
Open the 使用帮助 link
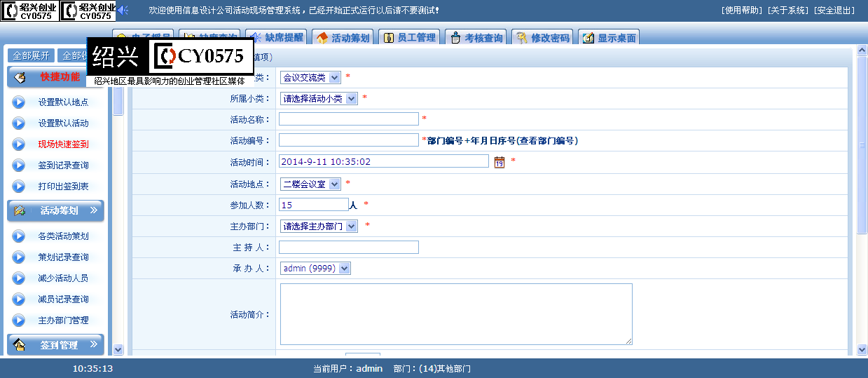[742, 11]
